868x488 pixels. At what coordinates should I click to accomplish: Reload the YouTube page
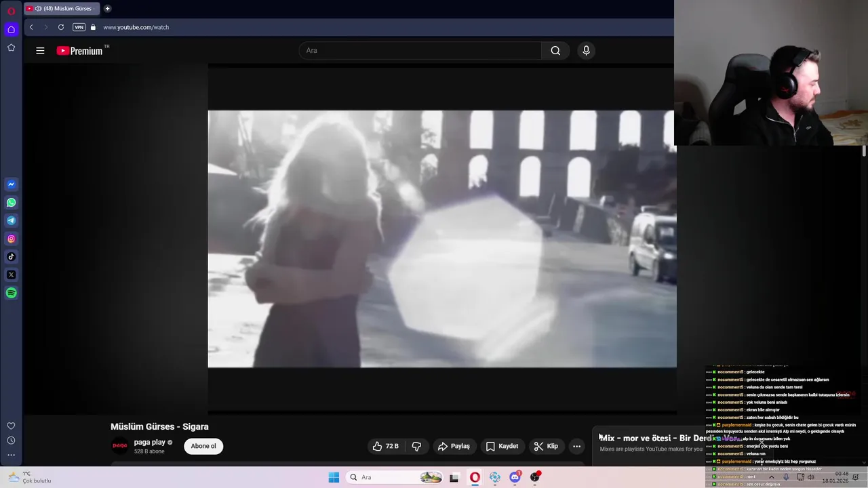pyautogui.click(x=61, y=27)
